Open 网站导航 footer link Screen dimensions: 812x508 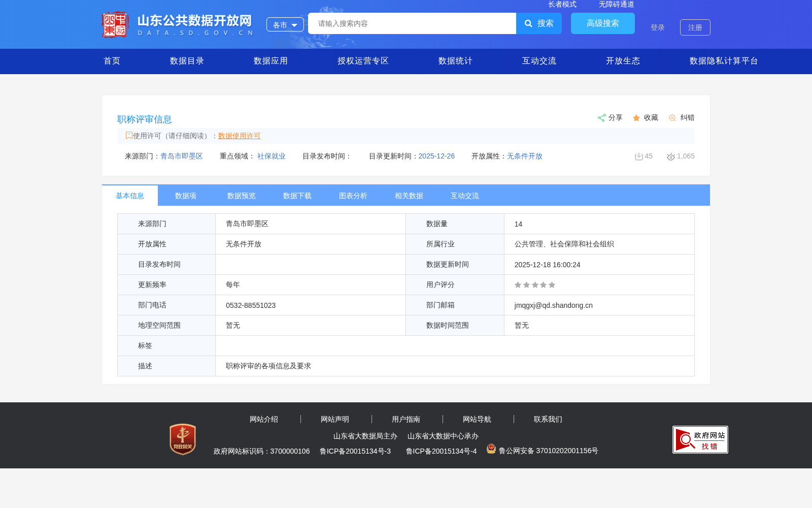coord(477,419)
